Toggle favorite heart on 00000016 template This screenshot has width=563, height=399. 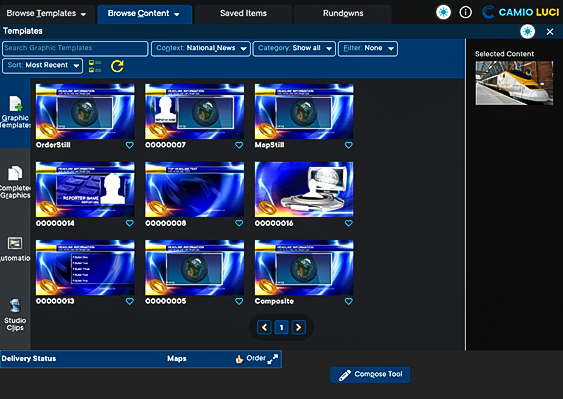[x=349, y=223]
